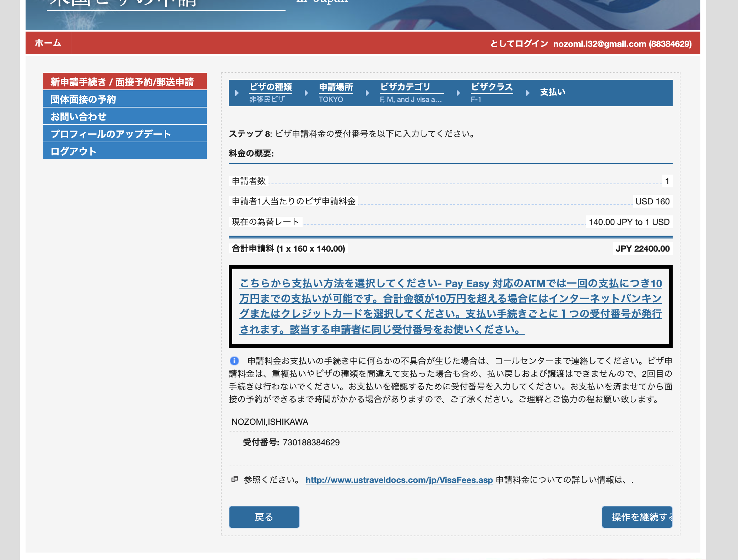This screenshot has width=738, height=560.
Task: Click the arrow before ビザカテゴリ in the breadcrumb
Action: [368, 93]
